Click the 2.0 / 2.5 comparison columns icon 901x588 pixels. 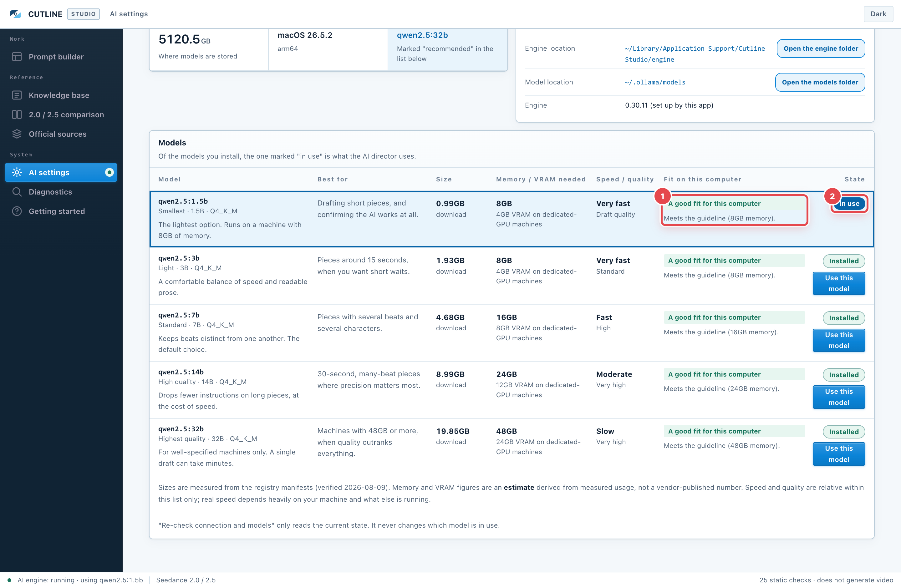(x=17, y=115)
